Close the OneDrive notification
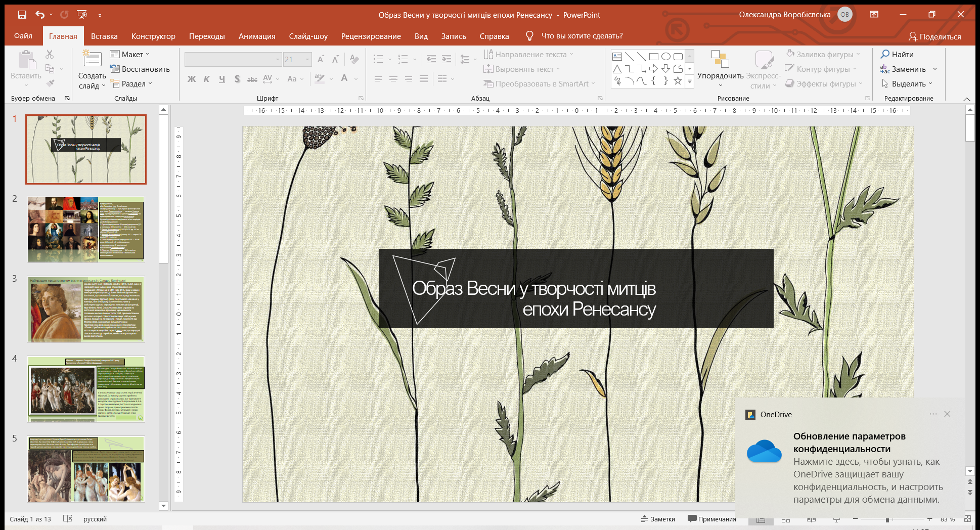980x530 pixels. pos(947,414)
